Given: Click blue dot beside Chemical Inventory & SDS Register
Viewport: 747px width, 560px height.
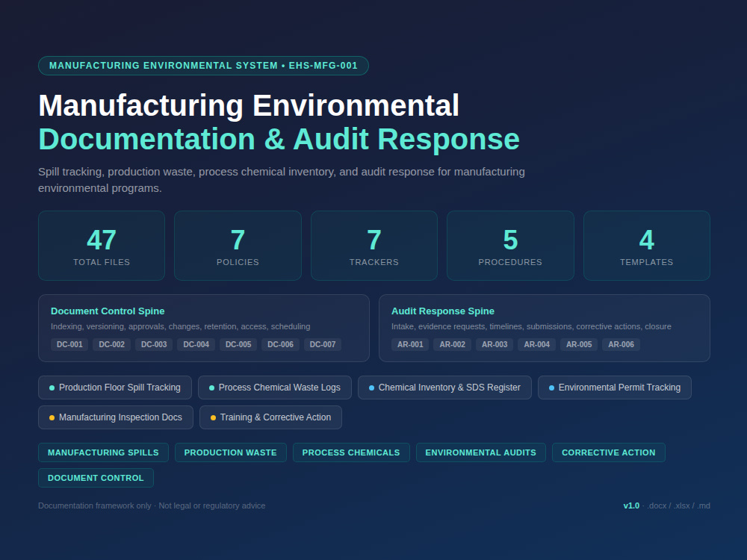Looking at the screenshot, I should click(x=371, y=388).
